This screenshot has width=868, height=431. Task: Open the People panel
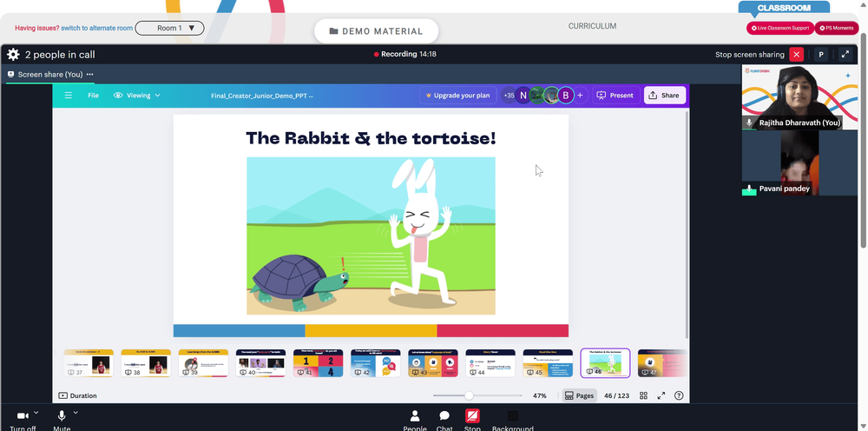coord(415,420)
